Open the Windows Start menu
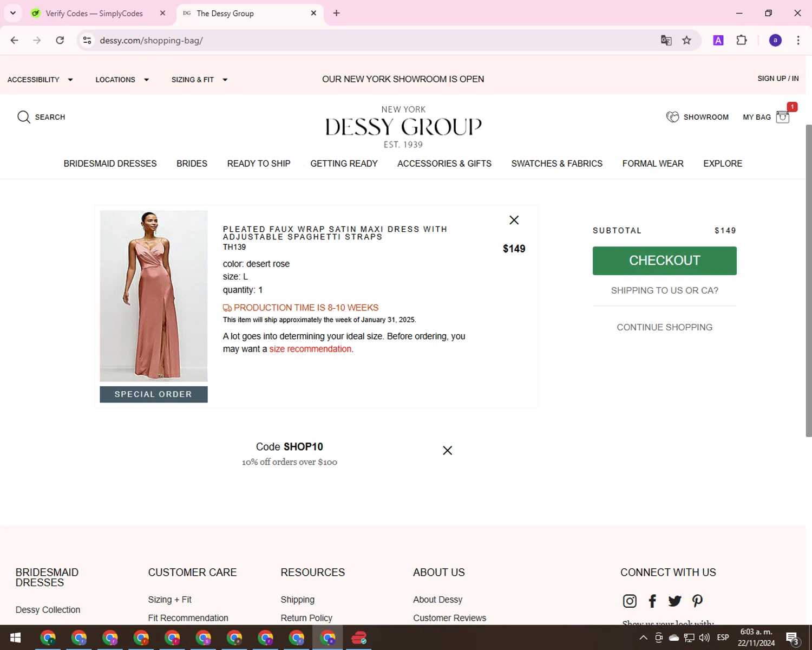Screen dimensions: 812x650 pyautogui.click(x=15, y=638)
